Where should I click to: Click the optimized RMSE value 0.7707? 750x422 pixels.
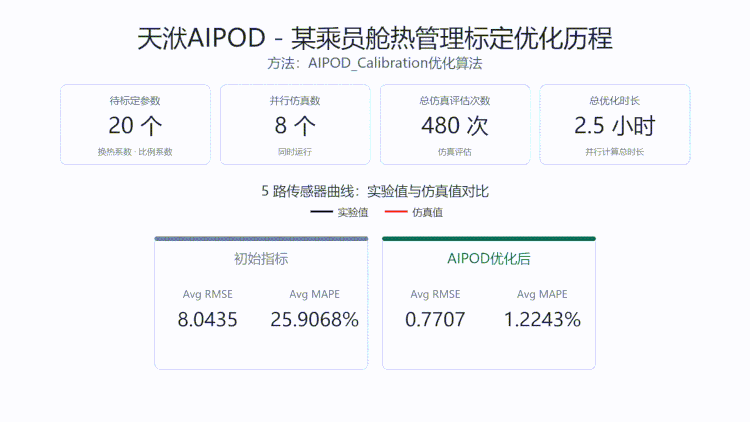[x=435, y=320]
